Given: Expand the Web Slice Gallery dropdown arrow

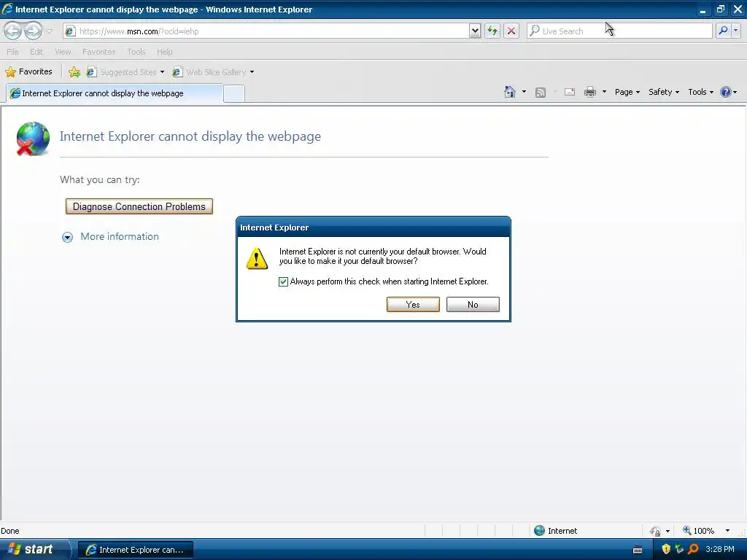Looking at the screenshot, I should (252, 72).
